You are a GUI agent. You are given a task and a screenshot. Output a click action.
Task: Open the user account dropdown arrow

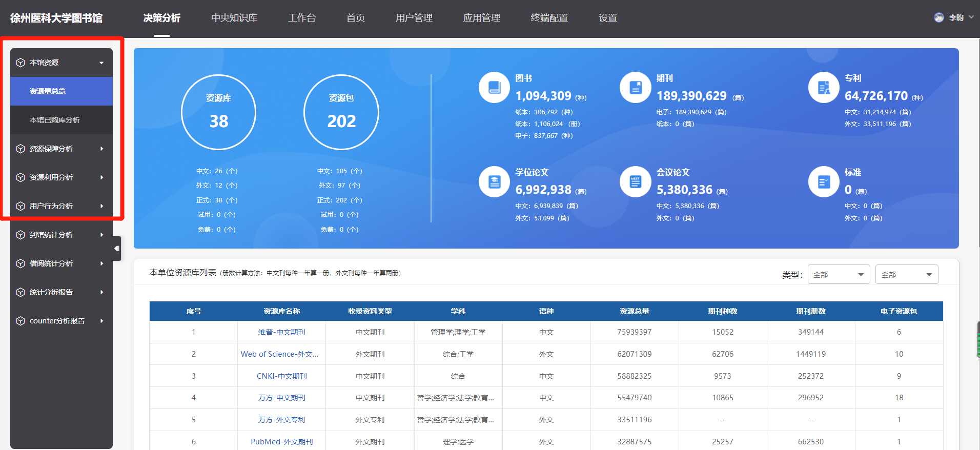pos(971,17)
